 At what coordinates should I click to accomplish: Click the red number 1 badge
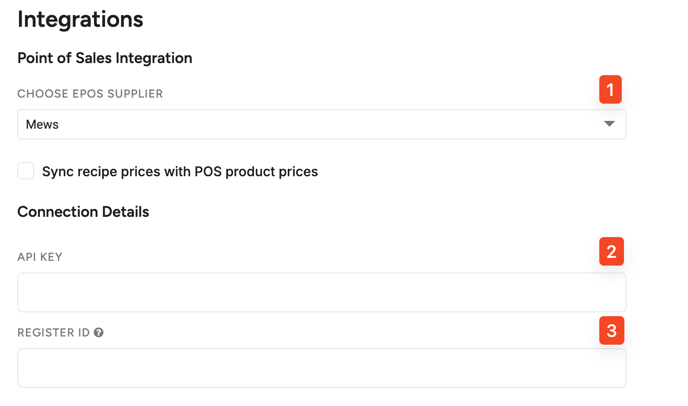coord(610,89)
